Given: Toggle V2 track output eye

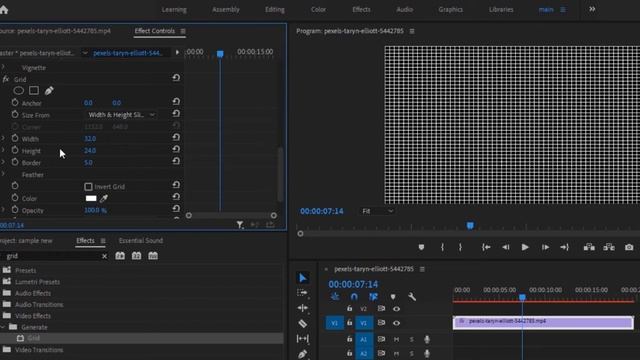Looking at the screenshot, I should (x=396, y=309).
